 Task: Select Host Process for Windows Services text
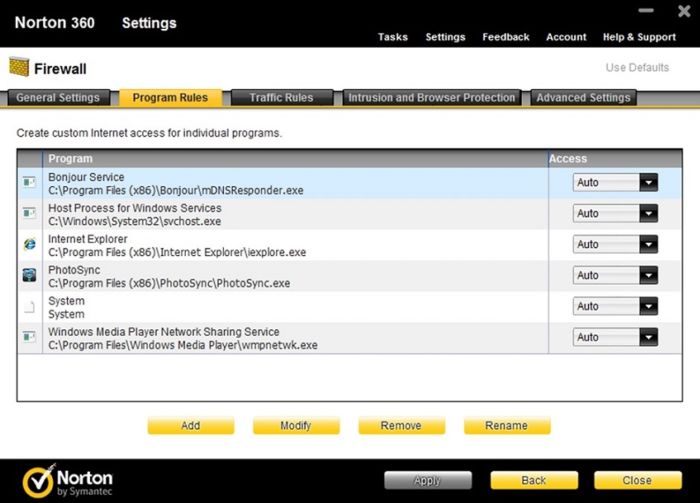click(135, 208)
